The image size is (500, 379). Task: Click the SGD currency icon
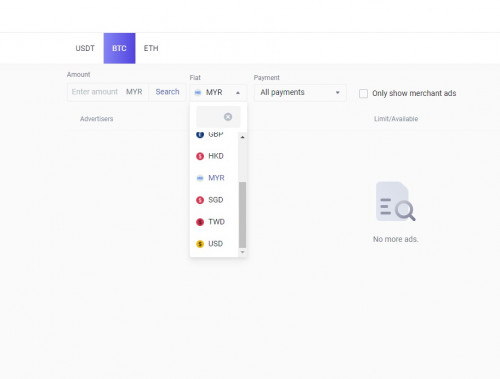point(200,200)
